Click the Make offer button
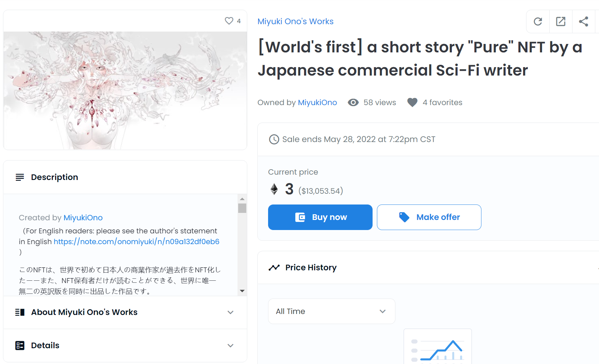Image resolution: width=599 pixels, height=364 pixels. pyautogui.click(x=429, y=217)
